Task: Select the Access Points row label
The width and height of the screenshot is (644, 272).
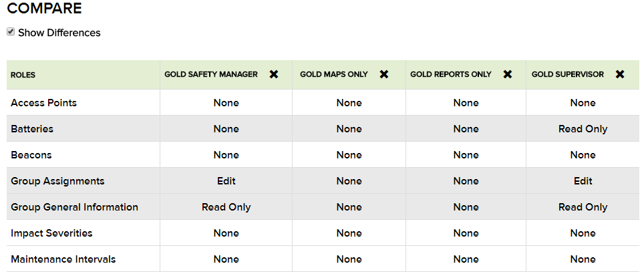Action: pyautogui.click(x=43, y=103)
